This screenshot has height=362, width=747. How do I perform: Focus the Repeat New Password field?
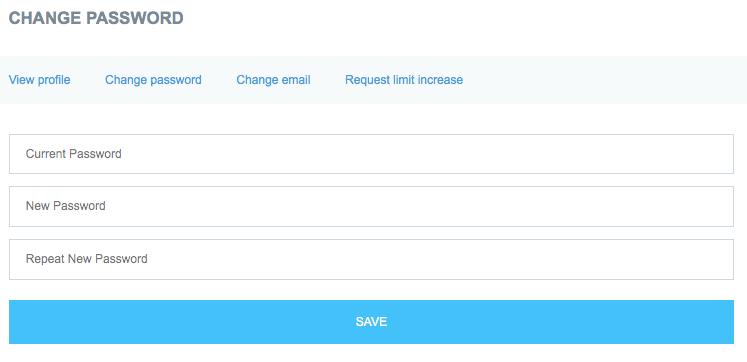(371, 259)
